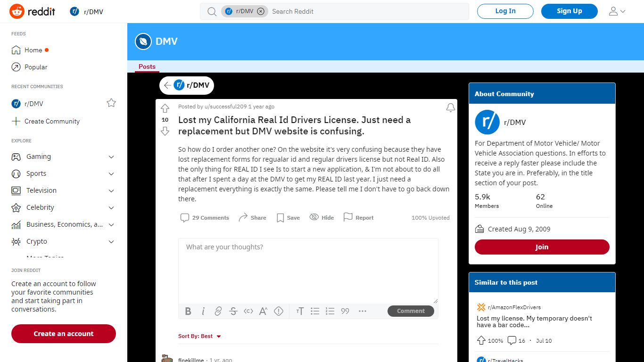Focus the Search Reddit field
The height and width of the screenshot is (362, 644).
pos(368,11)
